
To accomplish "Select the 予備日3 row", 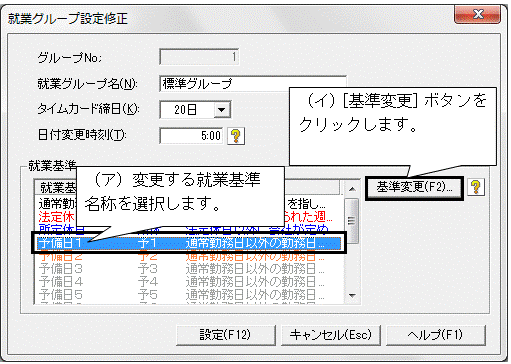I will pos(189,269).
